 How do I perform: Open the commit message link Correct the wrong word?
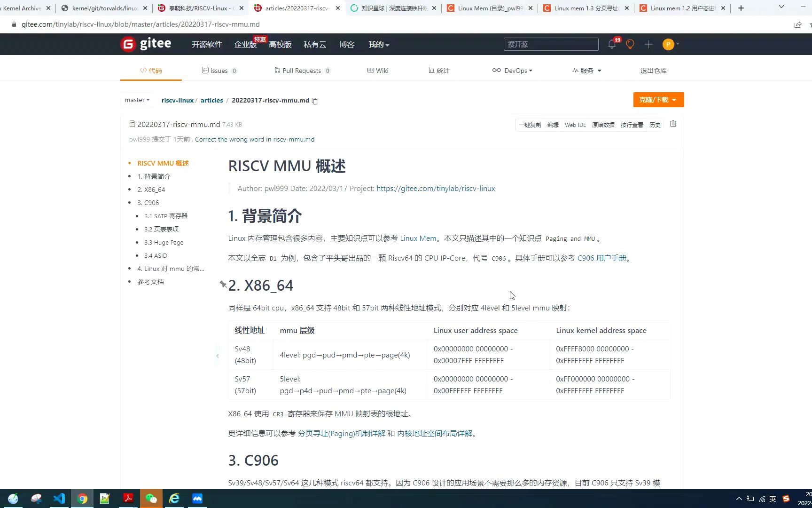point(255,139)
